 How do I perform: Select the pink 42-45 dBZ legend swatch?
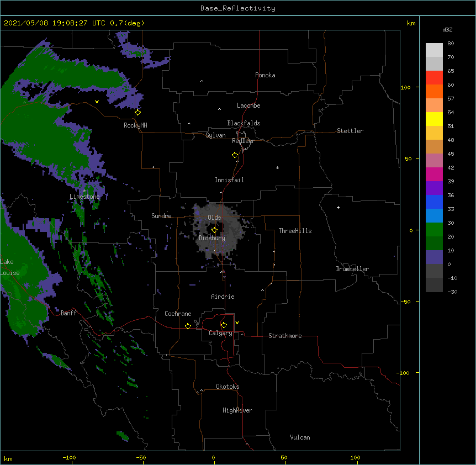434,161
